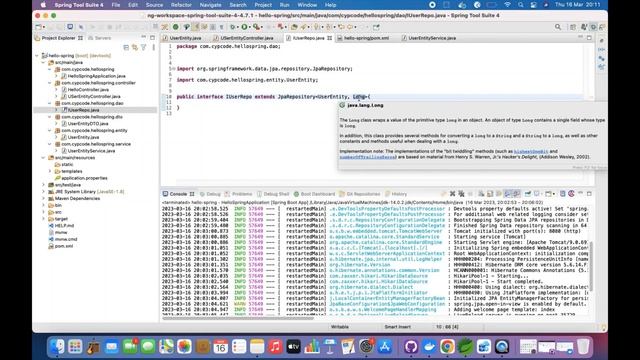Open Finder from the Dock
This screenshot has height=360, width=640.
(x=57, y=347)
